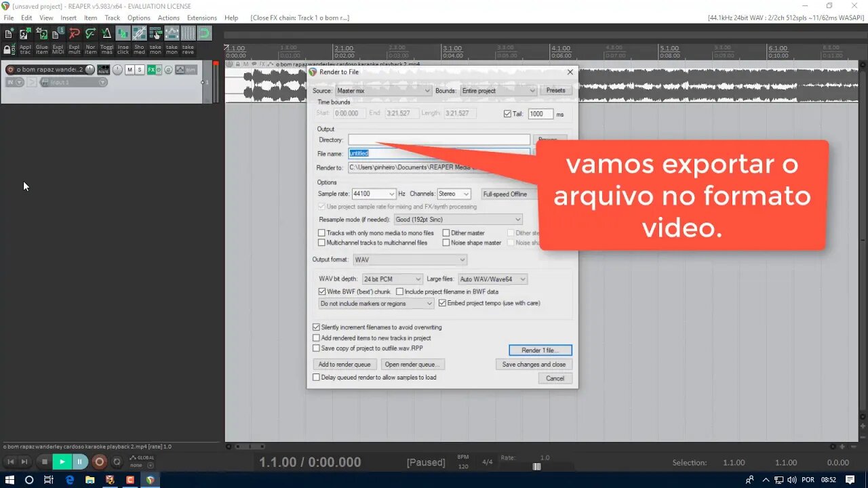This screenshot has width=868, height=488.
Task: Arm record on the track
Action: coord(10,70)
